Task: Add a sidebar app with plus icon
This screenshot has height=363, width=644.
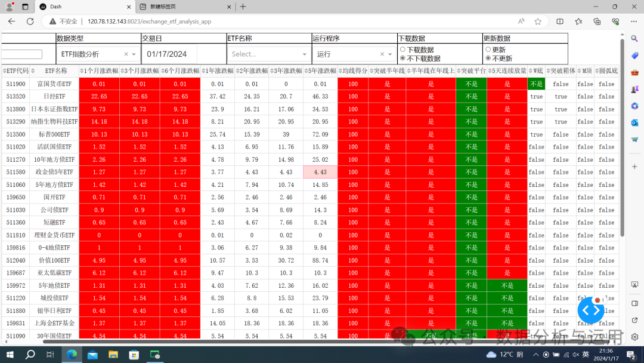Action: (x=634, y=167)
